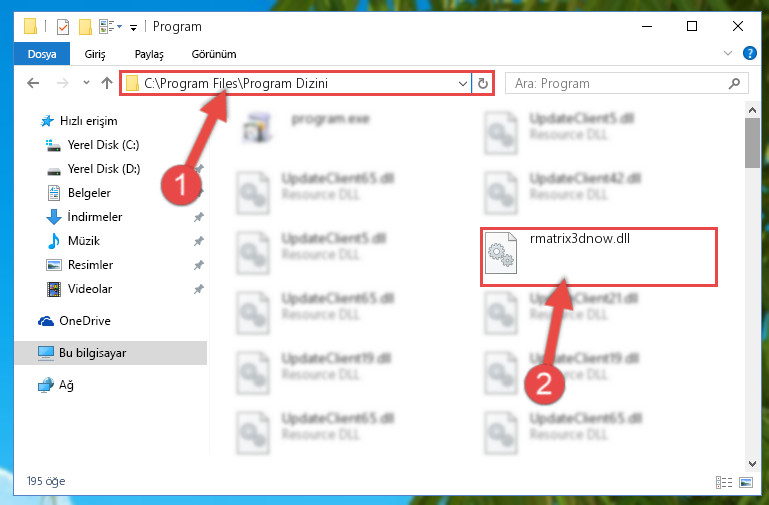Switch to large thumbnails view icon
769x505 pixels.
[x=746, y=482]
